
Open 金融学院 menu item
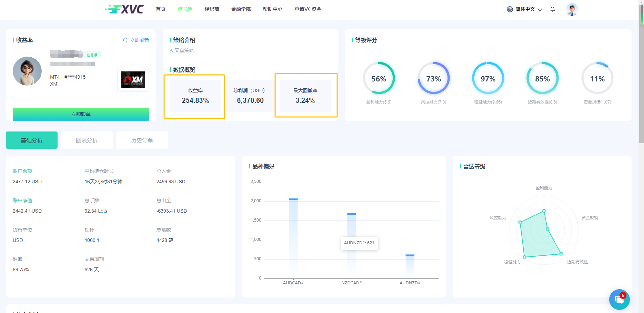click(241, 9)
